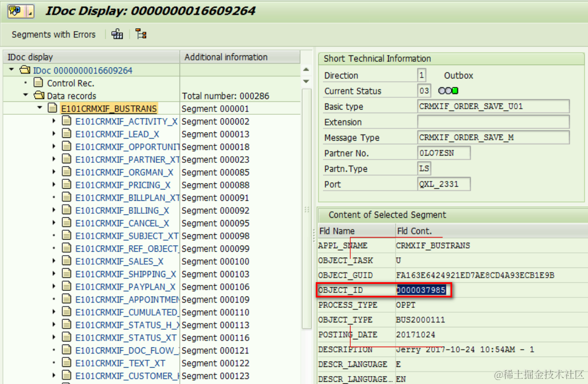Click the Current Status traffic light icon
The image size is (588, 384).
coord(448,90)
